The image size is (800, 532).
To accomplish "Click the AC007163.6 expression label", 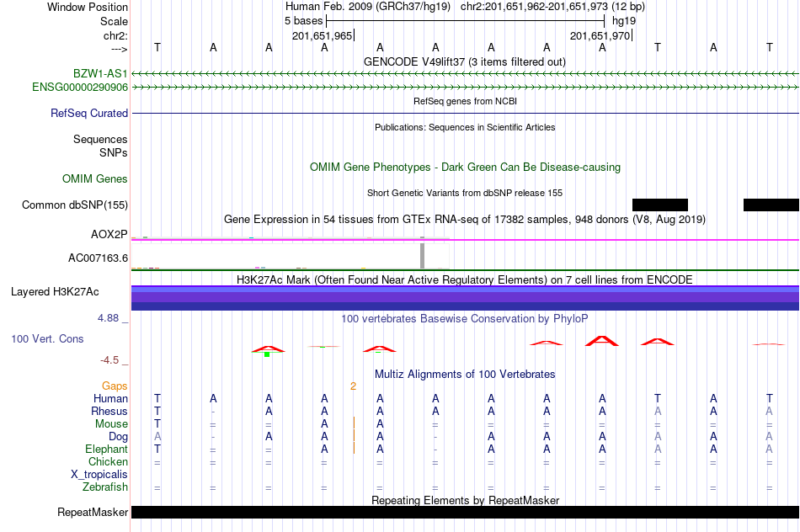I will point(98,258).
